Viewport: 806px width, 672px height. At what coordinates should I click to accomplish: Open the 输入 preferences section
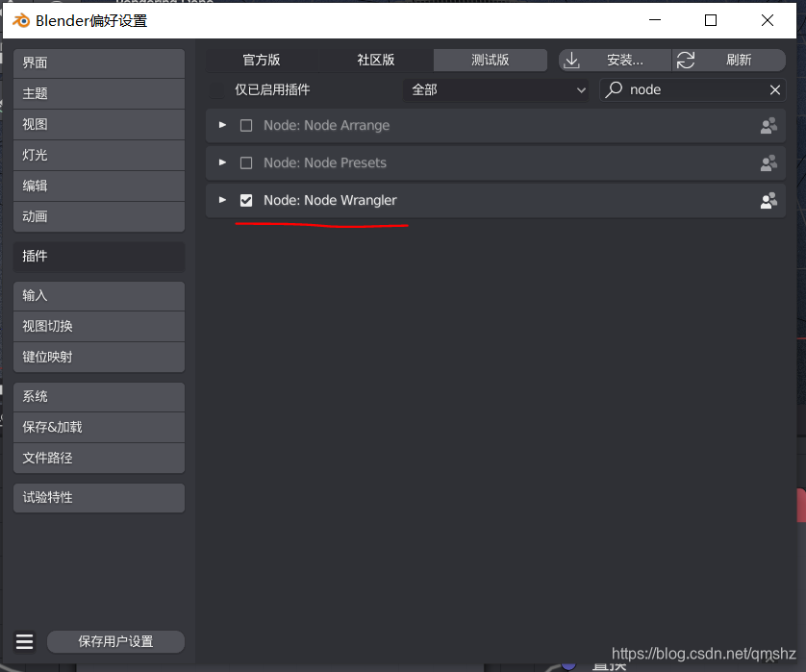point(99,296)
